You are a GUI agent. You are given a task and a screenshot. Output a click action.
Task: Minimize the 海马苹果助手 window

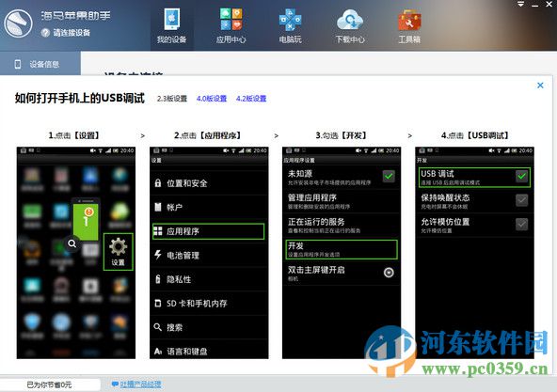[535, 5]
